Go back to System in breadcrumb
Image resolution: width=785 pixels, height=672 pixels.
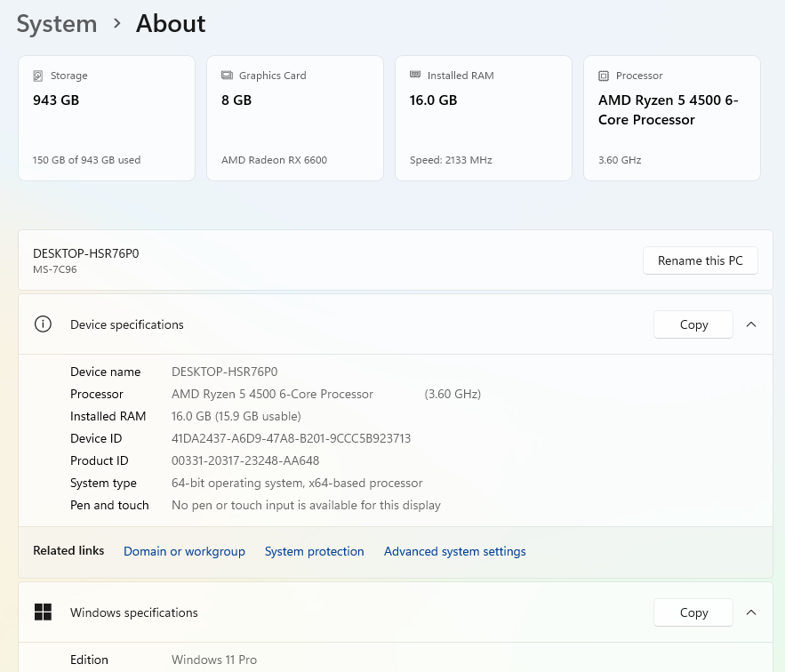57,24
